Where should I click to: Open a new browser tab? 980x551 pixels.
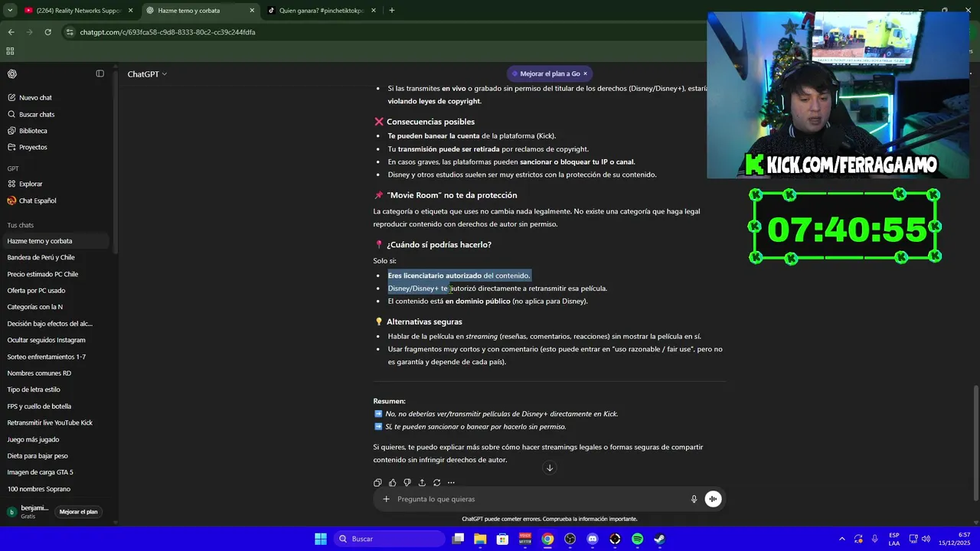[392, 11]
